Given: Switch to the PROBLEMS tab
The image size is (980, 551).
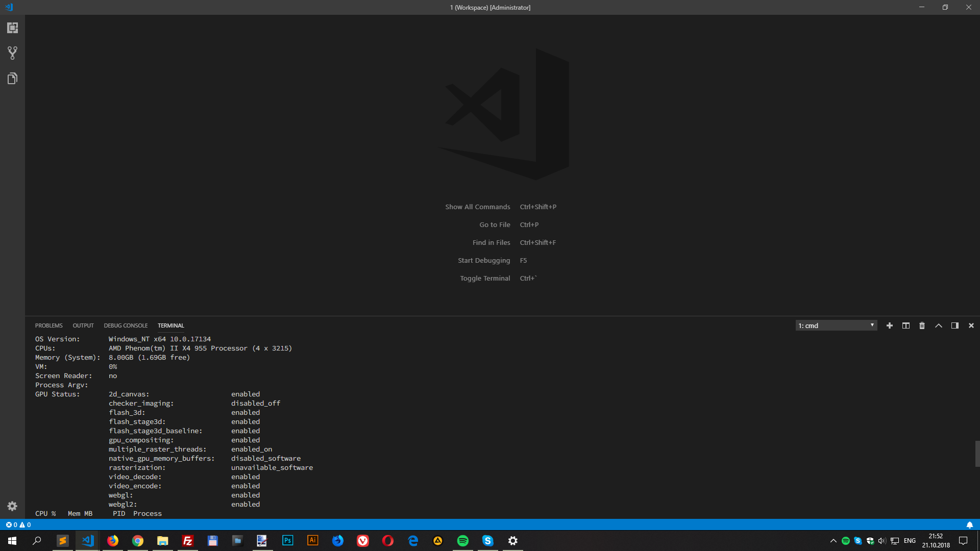Looking at the screenshot, I should click(48, 325).
